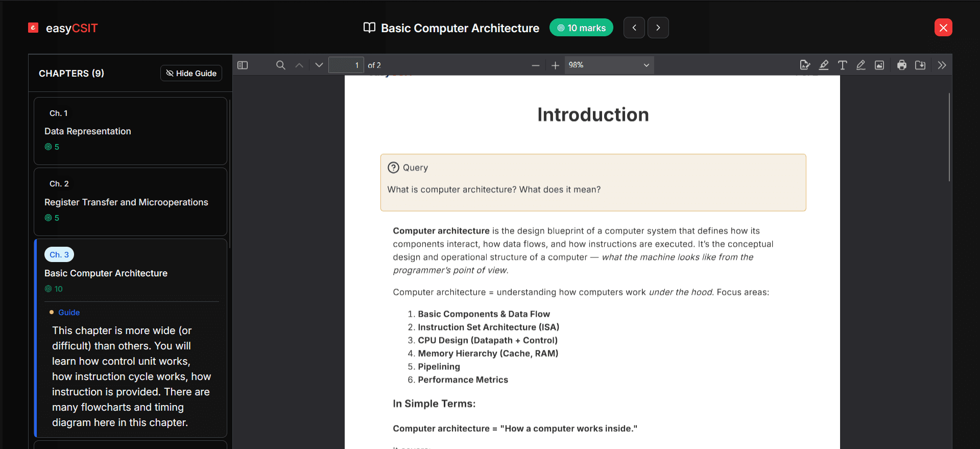This screenshot has width=980, height=449.
Task: Go to previous chapter with left chevron
Action: [x=634, y=28]
